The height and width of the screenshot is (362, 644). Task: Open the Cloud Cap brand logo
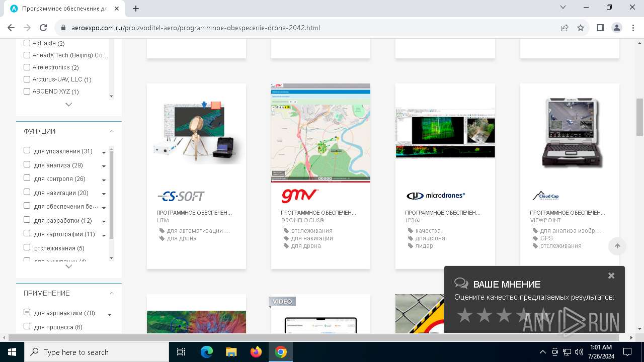point(546,196)
